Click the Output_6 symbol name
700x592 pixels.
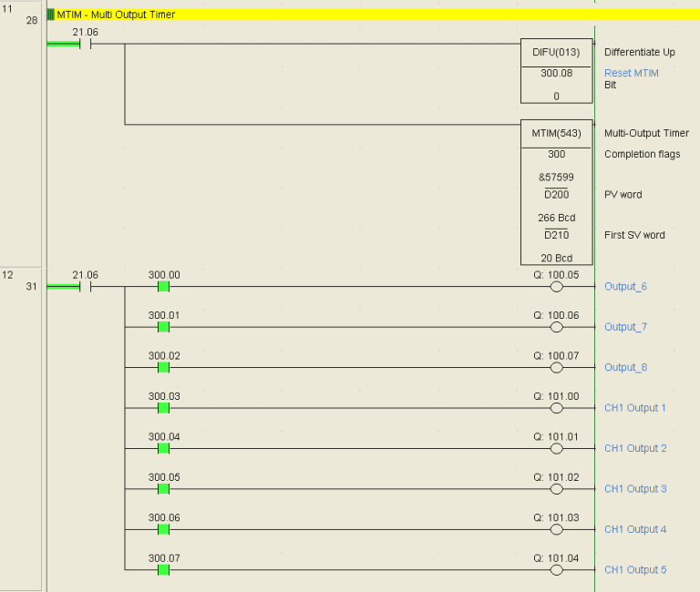coord(625,287)
